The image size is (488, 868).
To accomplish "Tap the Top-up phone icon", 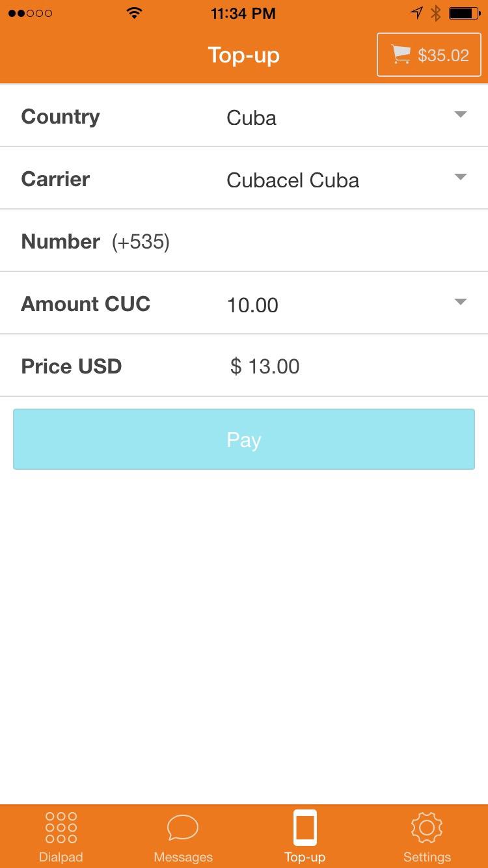I will [305, 827].
